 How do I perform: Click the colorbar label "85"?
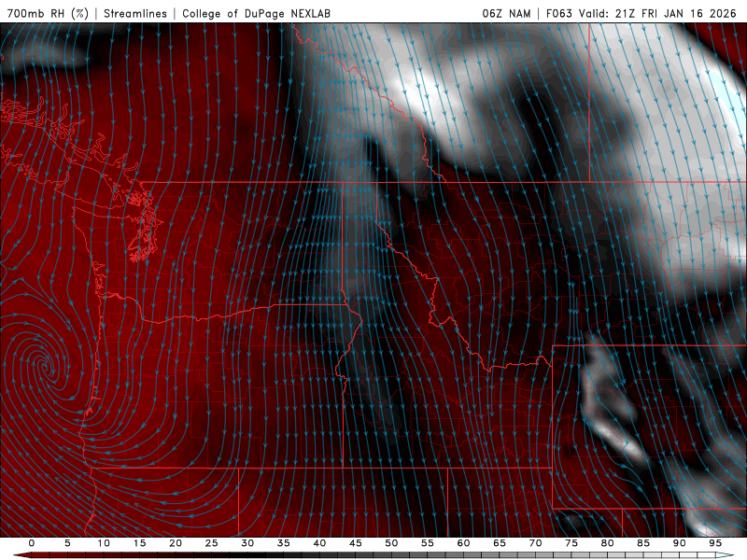pyautogui.click(x=643, y=543)
